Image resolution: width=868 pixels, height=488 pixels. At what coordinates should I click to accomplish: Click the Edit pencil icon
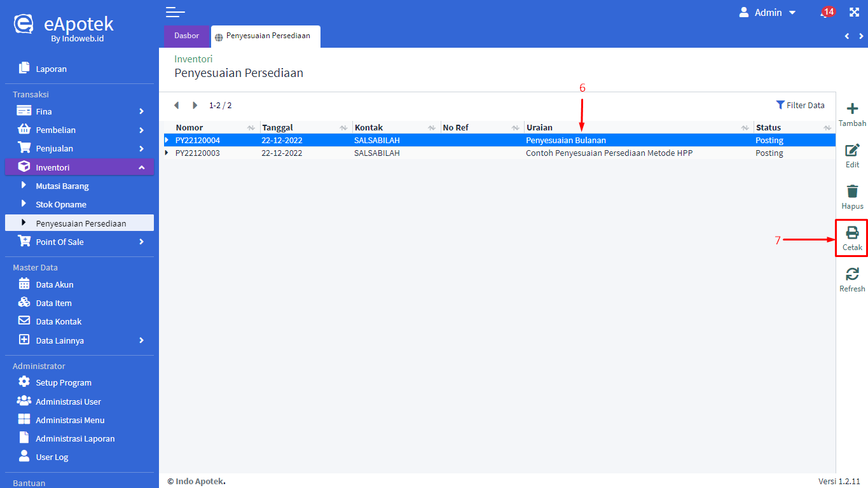[x=852, y=151]
